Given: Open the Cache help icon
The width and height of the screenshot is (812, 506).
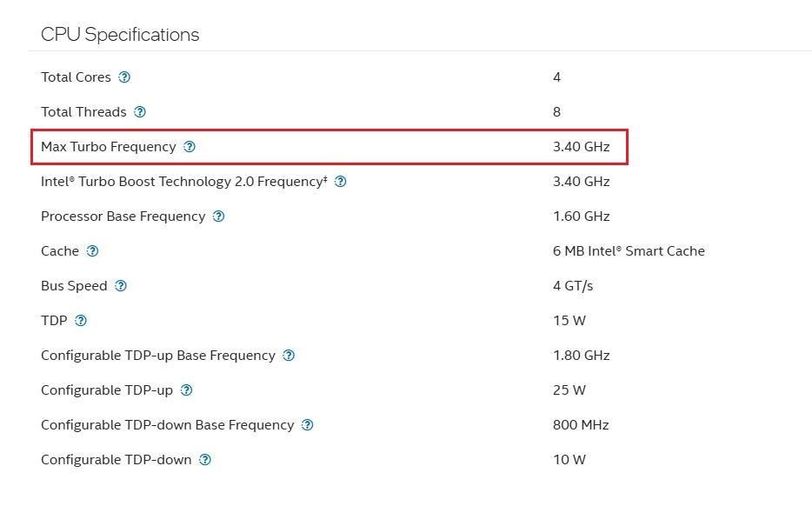Looking at the screenshot, I should click(x=92, y=251).
